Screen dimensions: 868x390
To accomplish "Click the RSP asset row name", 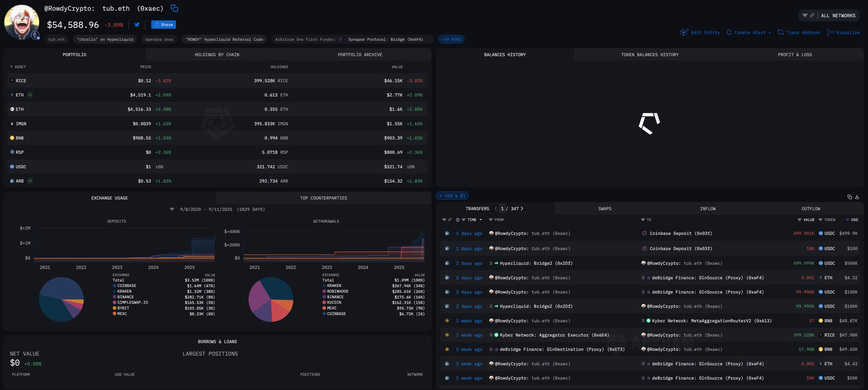I will coord(19,152).
